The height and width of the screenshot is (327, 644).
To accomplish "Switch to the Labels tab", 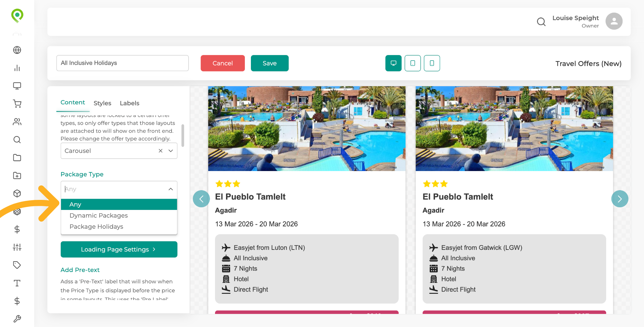I will coord(129,103).
